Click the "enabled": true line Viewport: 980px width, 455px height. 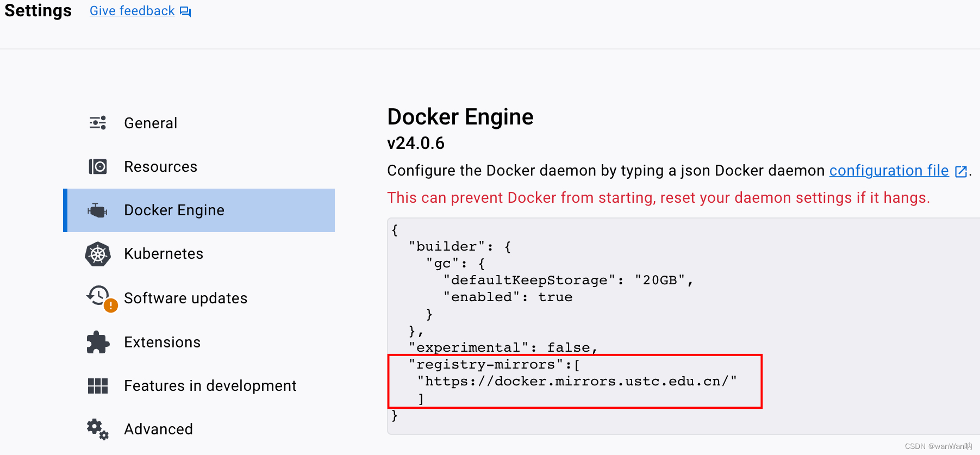click(x=508, y=297)
